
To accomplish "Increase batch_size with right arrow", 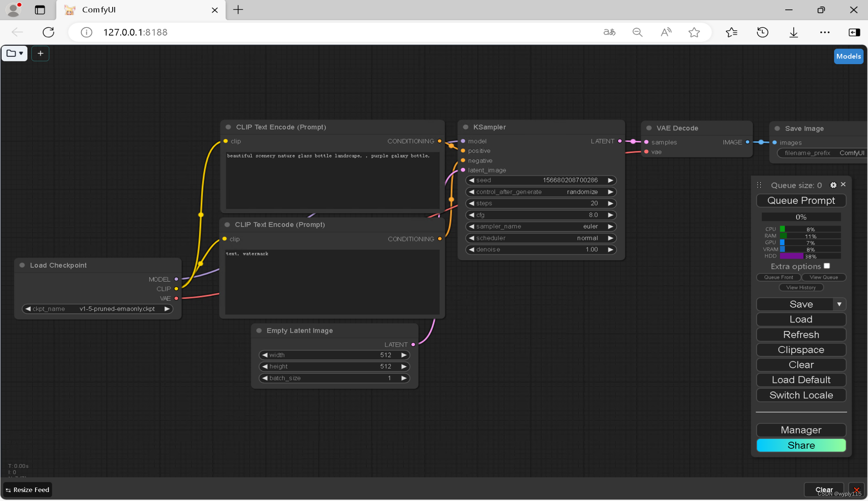I will coord(404,378).
